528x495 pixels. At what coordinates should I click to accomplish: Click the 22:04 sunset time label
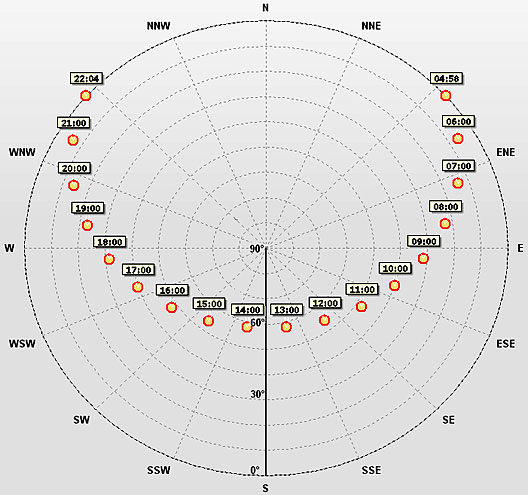86,78
